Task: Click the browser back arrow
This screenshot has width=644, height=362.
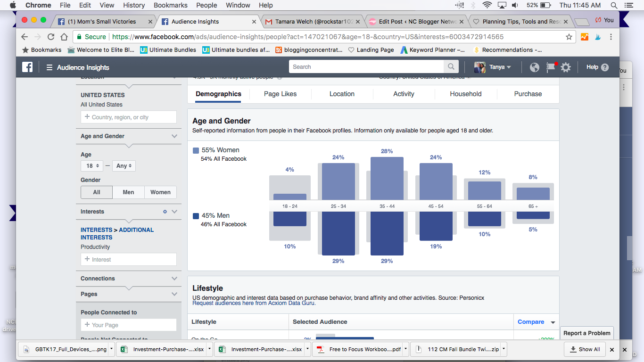Action: pyautogui.click(x=25, y=37)
